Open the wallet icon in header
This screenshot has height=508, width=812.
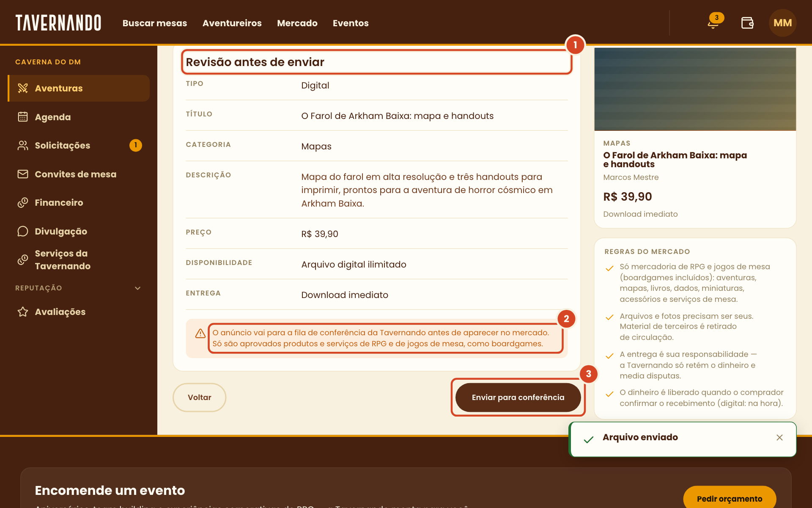[747, 23]
